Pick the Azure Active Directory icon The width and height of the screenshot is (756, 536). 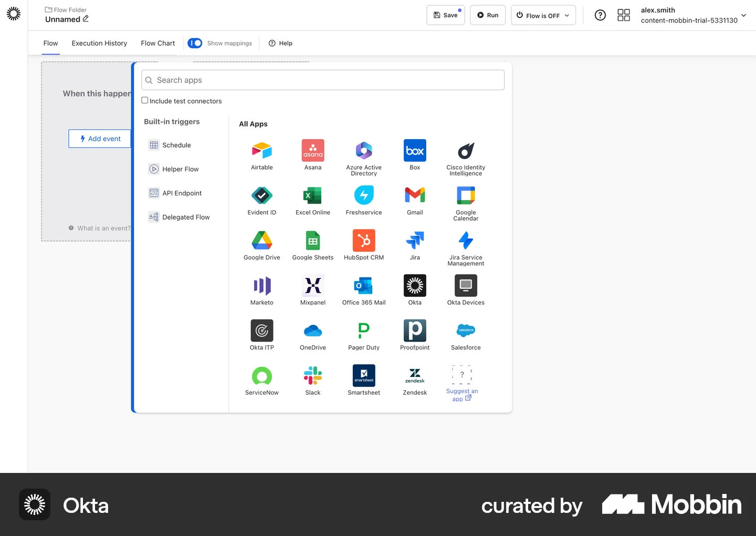point(364,151)
